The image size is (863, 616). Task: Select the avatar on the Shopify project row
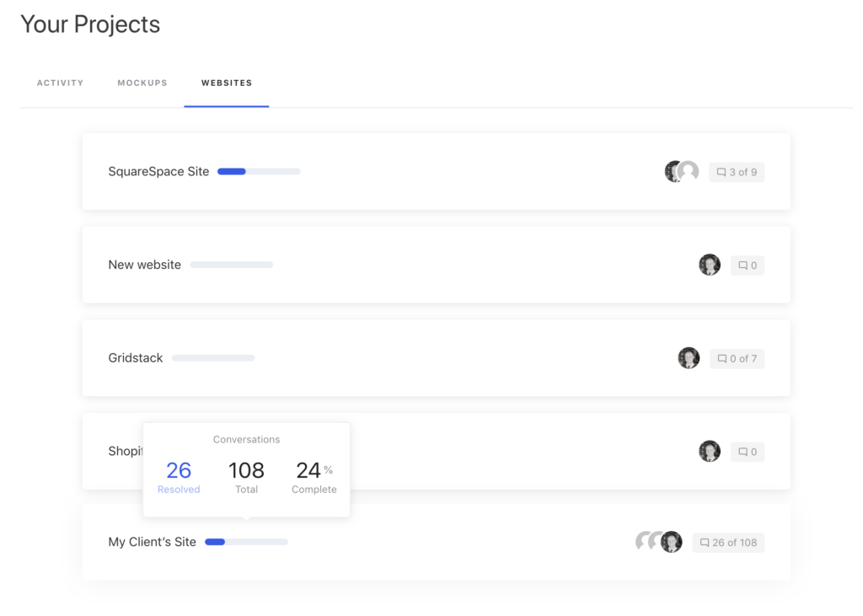coord(710,451)
